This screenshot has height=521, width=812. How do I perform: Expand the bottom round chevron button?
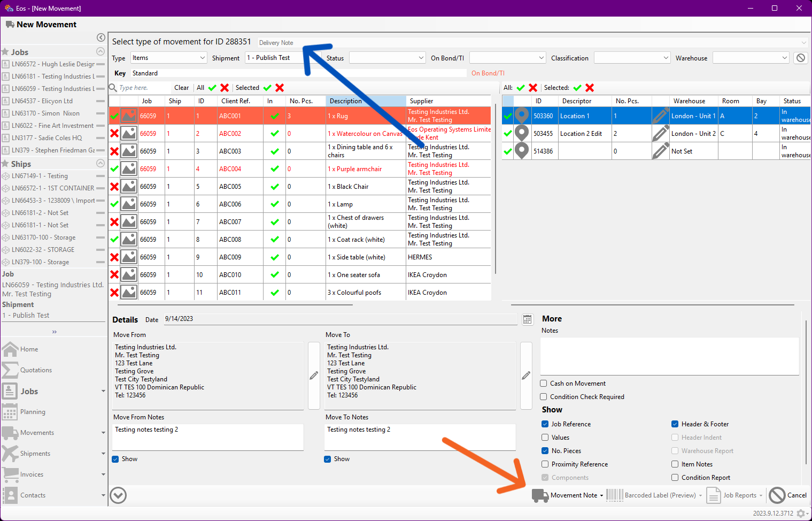[x=118, y=495]
